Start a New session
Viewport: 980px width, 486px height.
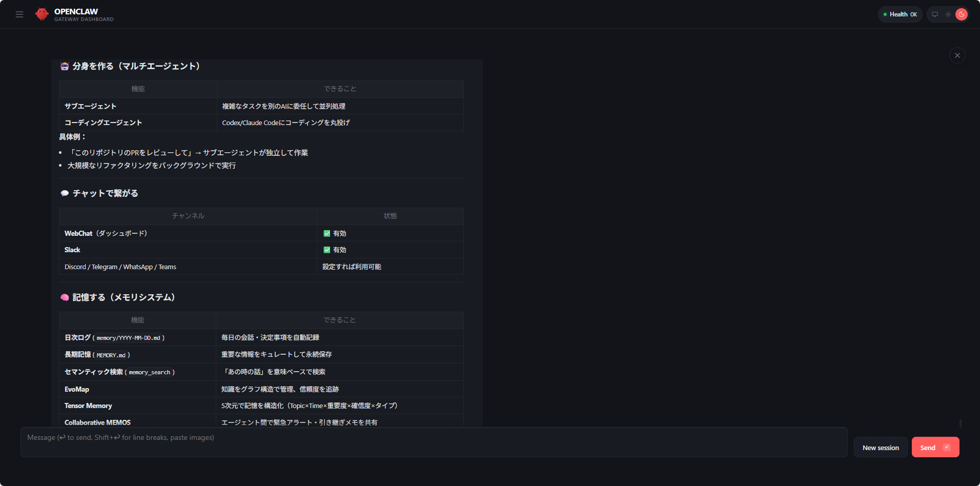coord(880,448)
